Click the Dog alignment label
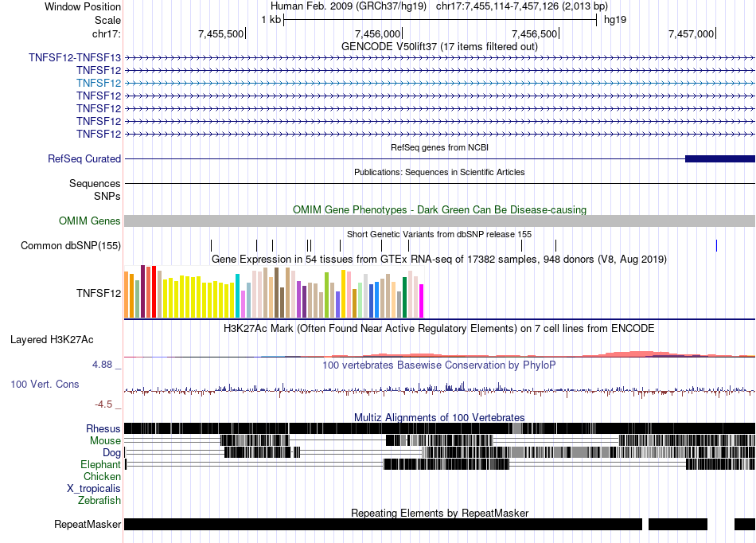The image size is (756, 543). tap(111, 453)
